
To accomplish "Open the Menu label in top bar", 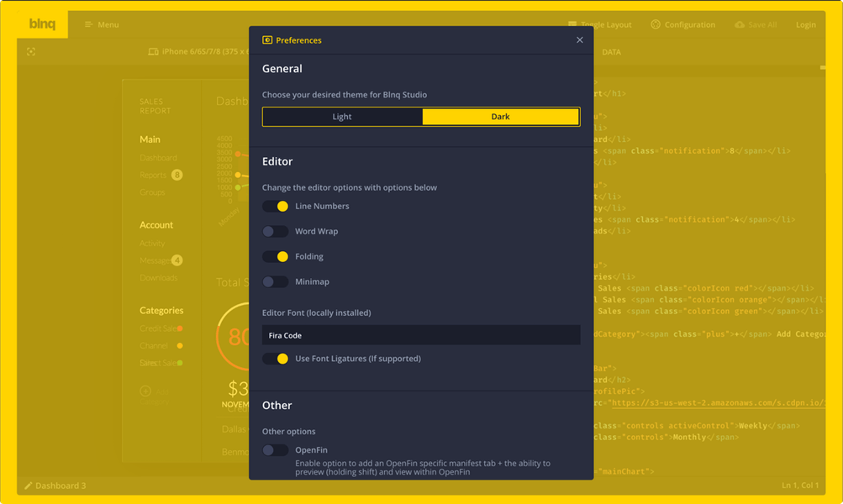I will 108,24.
